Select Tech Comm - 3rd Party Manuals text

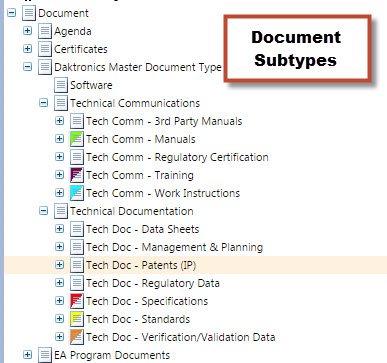pyautogui.click(x=164, y=122)
